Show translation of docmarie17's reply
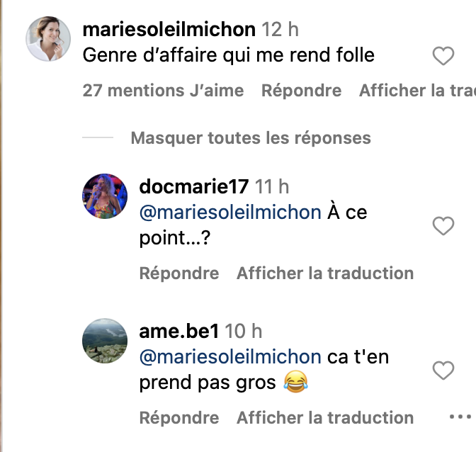This screenshot has width=476, height=452. pyautogui.click(x=325, y=273)
